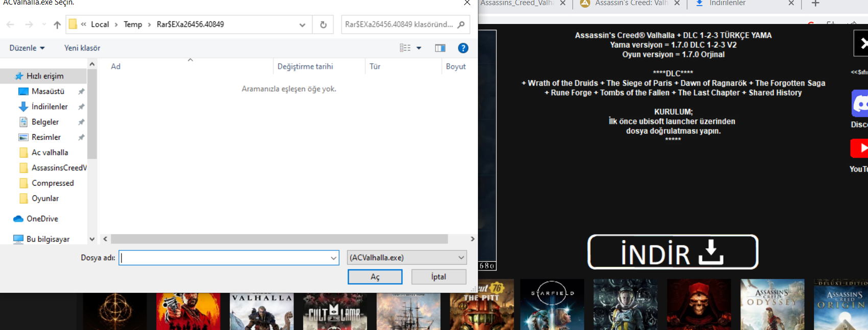Open the Fallout 76 The Pitt thumbnail
This screenshot has height=330, width=868.
pos(482,304)
